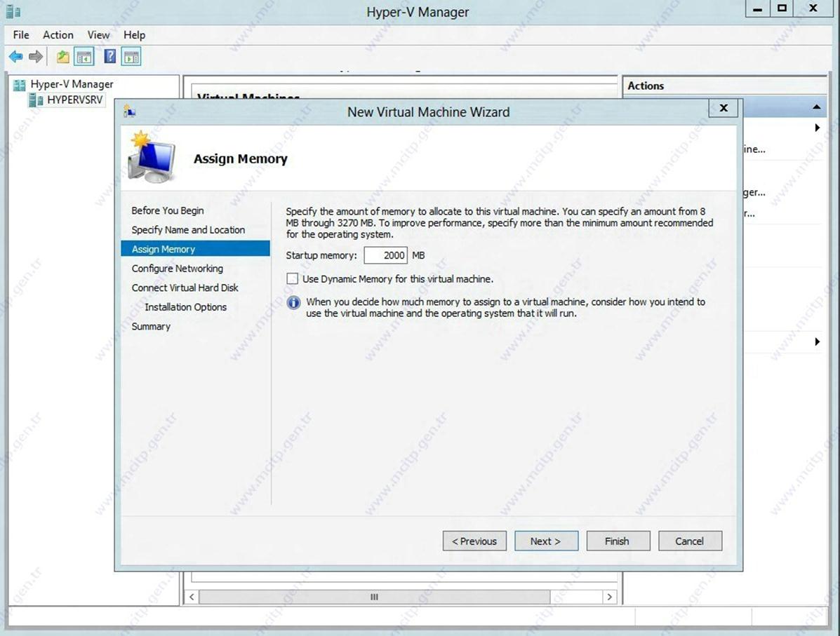Image resolution: width=840 pixels, height=636 pixels.
Task: Open the Connect Virtual Hard Disk step
Action: click(x=185, y=287)
